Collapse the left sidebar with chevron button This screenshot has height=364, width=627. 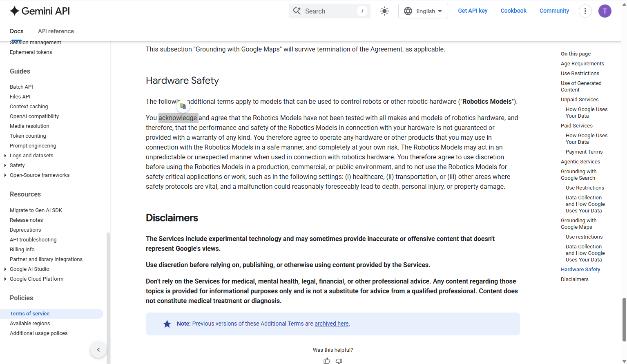98,350
